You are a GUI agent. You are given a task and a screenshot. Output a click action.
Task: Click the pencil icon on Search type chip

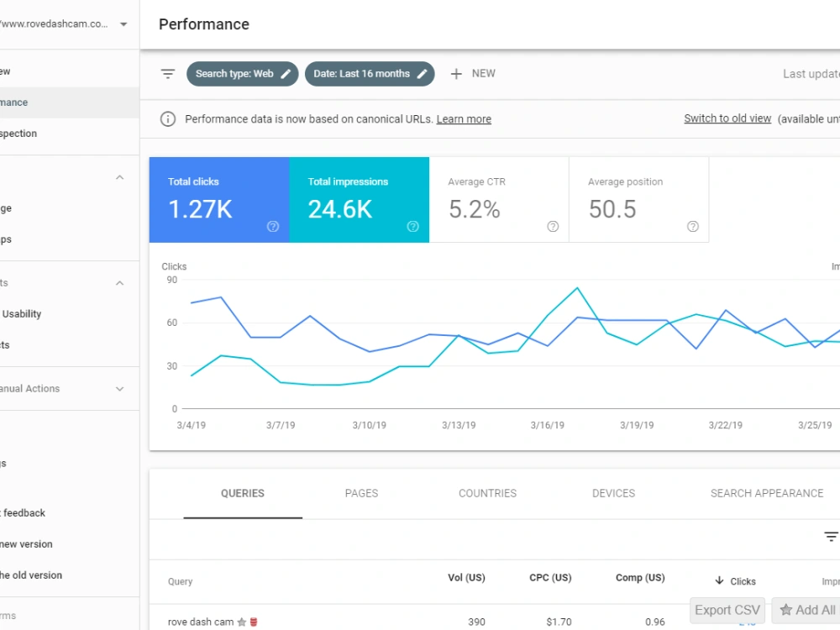286,74
